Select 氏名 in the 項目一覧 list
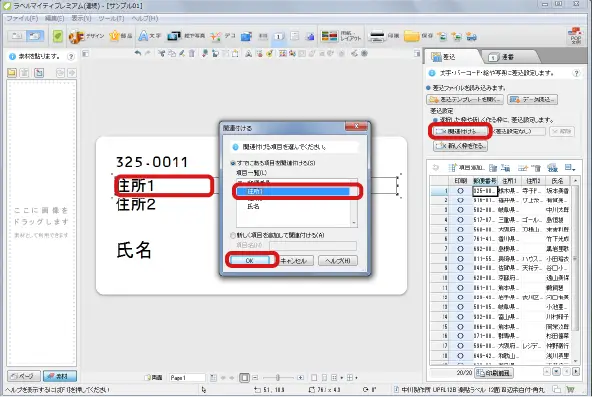This screenshot has height=397, width=593. pos(253,206)
